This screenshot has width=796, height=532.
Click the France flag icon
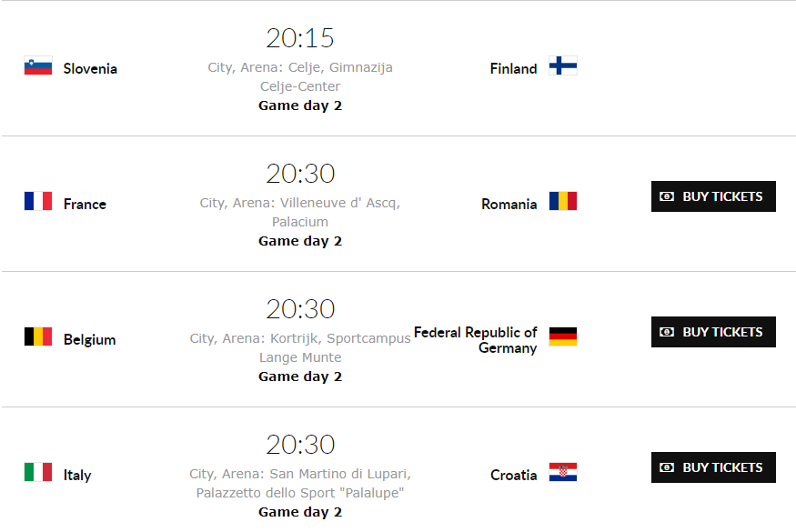[38, 201]
